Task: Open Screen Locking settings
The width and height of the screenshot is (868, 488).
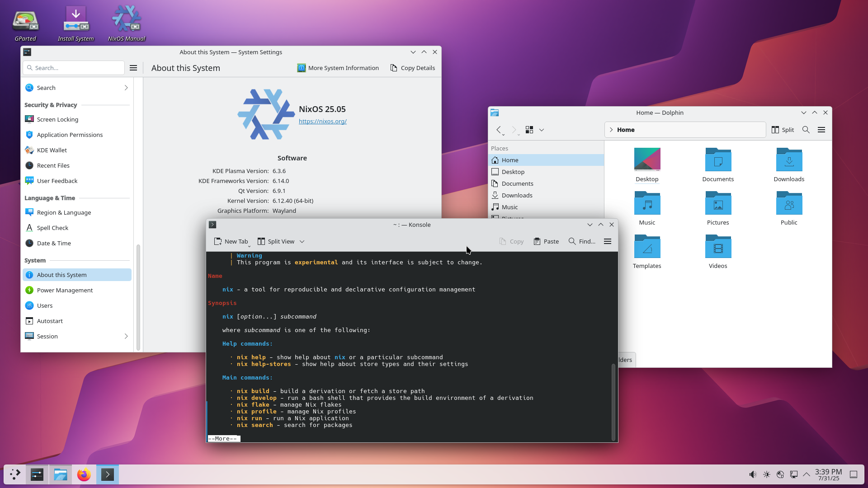Action: 77,119
